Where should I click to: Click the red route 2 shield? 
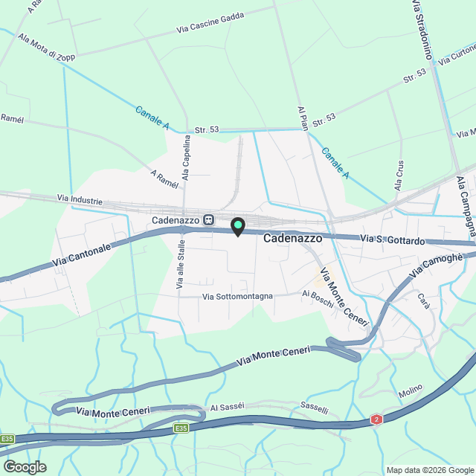(x=376, y=419)
